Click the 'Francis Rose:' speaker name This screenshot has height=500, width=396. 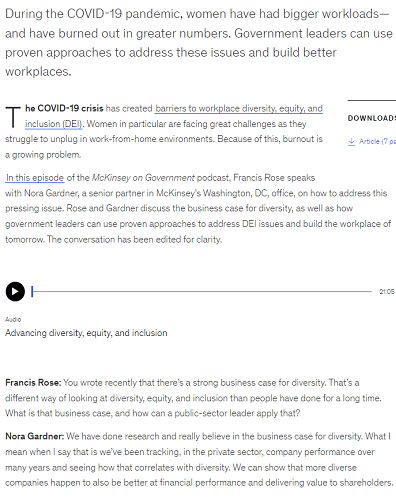point(33,383)
